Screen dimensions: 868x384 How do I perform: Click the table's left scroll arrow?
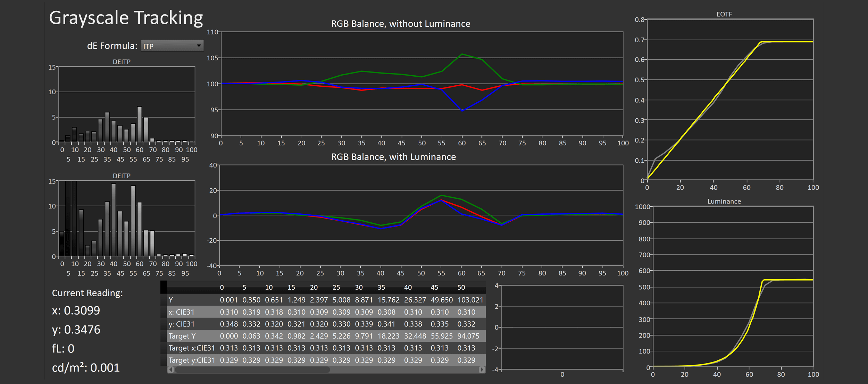pos(171,370)
